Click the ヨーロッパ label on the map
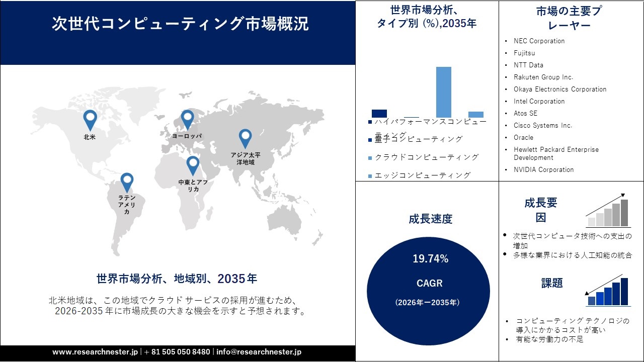 [x=187, y=136]
